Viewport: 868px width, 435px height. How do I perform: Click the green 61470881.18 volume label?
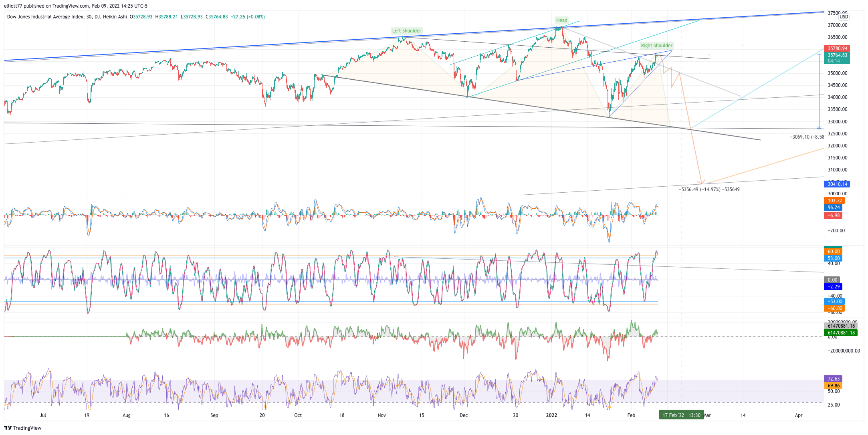(x=841, y=333)
